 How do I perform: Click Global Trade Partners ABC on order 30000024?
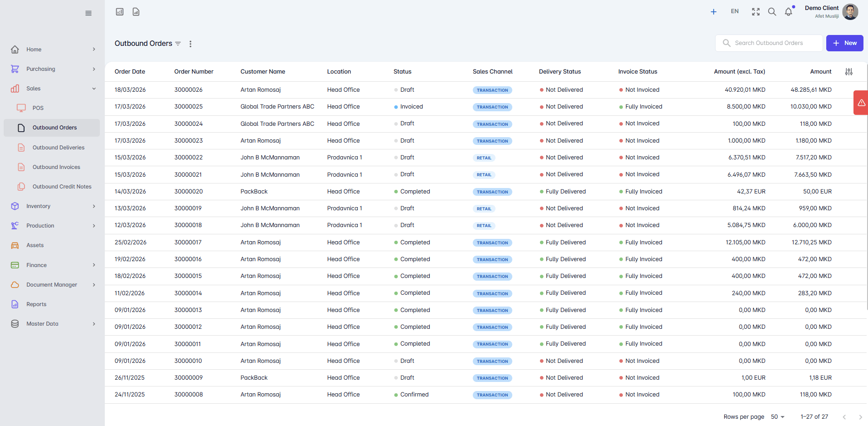(277, 124)
